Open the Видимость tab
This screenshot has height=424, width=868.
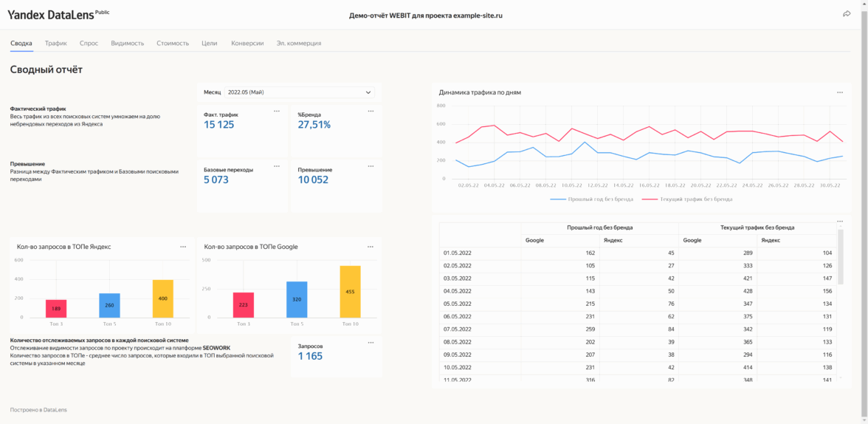click(x=127, y=44)
